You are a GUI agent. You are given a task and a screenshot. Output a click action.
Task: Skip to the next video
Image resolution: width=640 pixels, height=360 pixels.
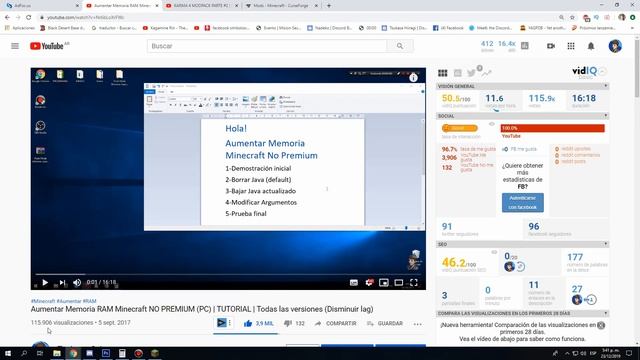pyautogui.click(x=62, y=282)
